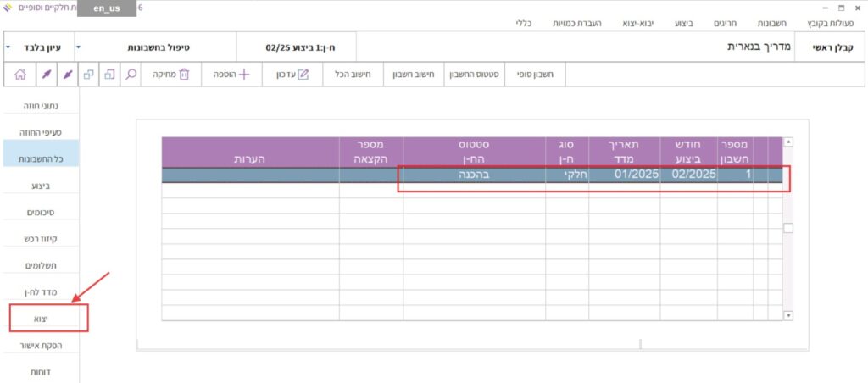Image resolution: width=868 pixels, height=383 pixels.
Task: Click the copy squares icon beside magnifier
Action: coord(109,75)
